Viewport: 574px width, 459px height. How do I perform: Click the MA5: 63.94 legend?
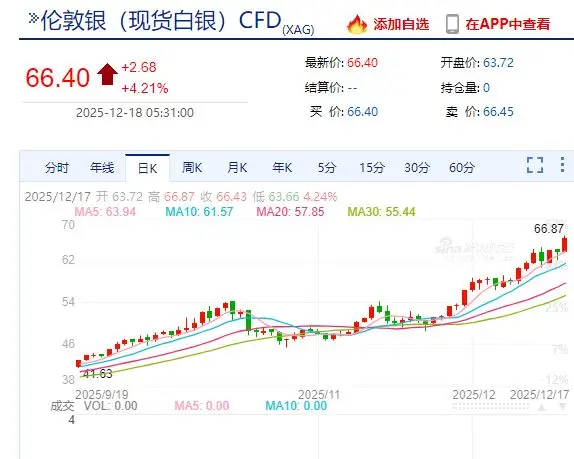pyautogui.click(x=105, y=212)
